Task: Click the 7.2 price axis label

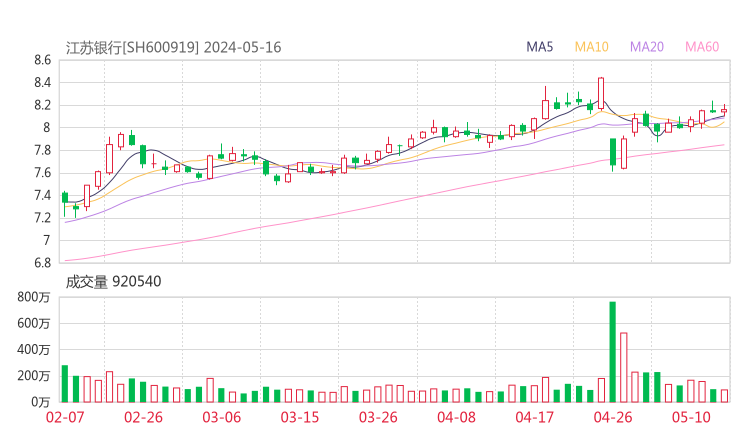Action: [x=42, y=218]
